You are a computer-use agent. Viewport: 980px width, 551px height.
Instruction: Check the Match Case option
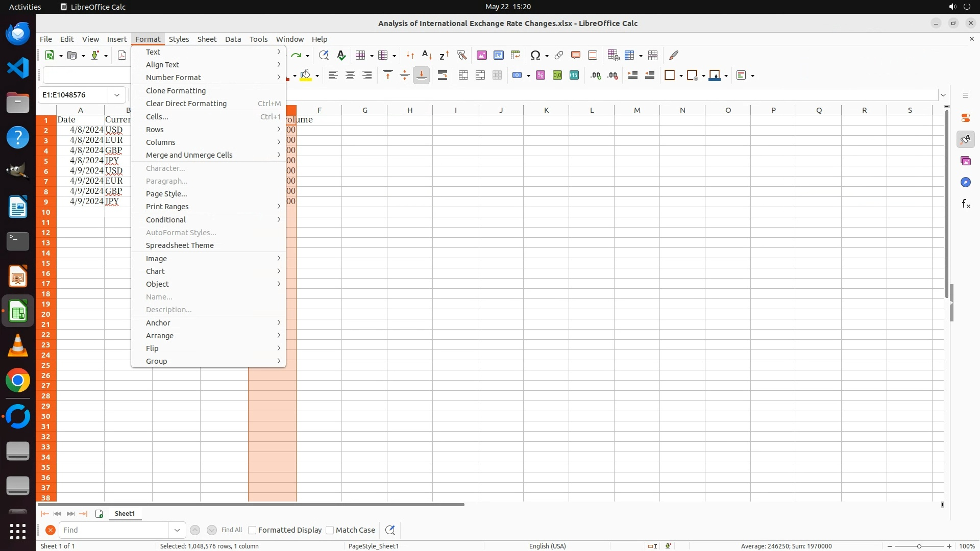(330, 530)
